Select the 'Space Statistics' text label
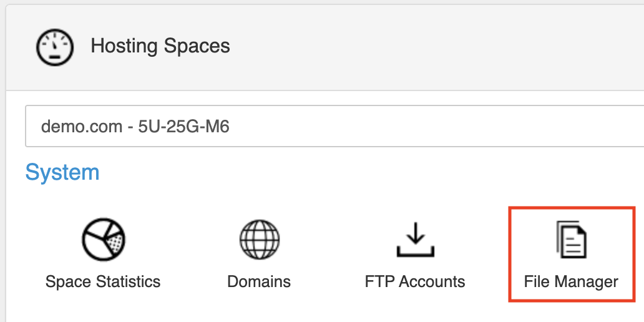The width and height of the screenshot is (644, 322). coord(103,281)
